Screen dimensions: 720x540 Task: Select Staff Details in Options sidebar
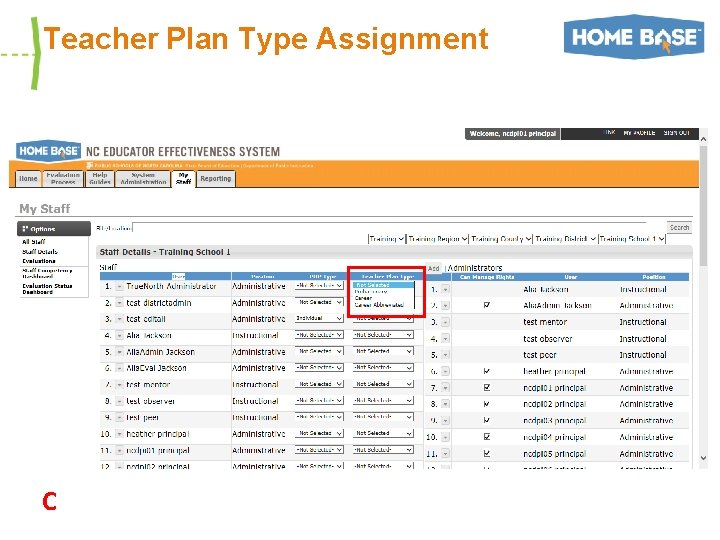40,252
